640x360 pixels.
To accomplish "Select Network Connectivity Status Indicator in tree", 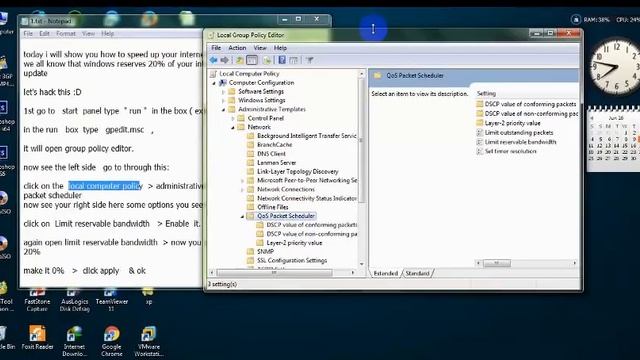I will point(302,198).
